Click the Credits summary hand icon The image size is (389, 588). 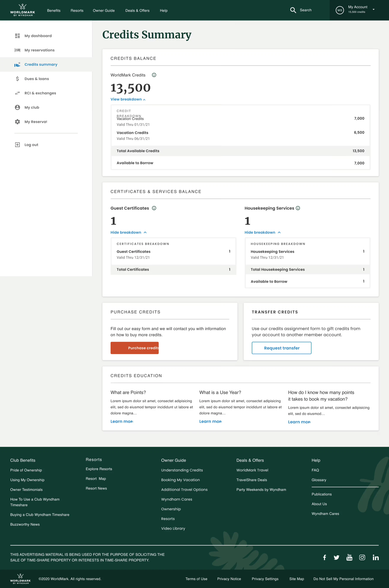coord(17,64)
